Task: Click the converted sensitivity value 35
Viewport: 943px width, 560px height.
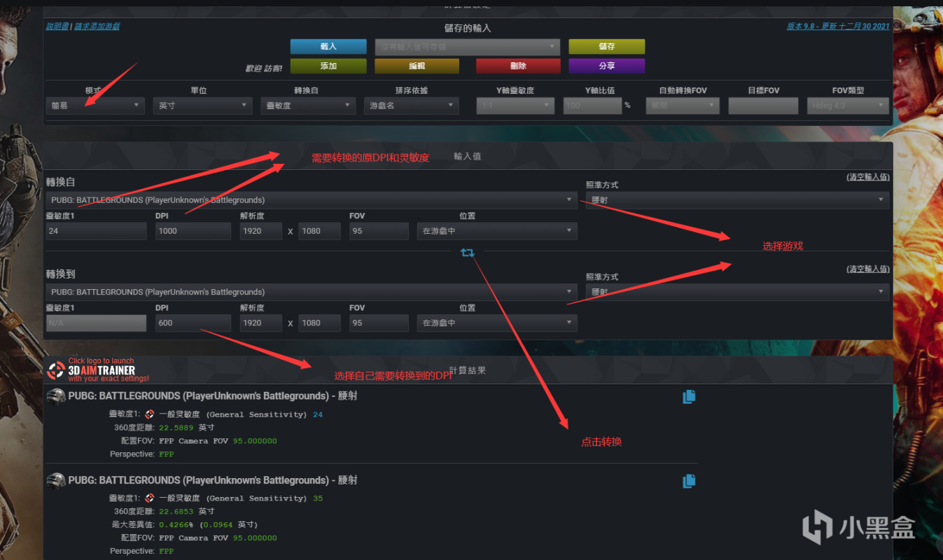Action: click(318, 498)
